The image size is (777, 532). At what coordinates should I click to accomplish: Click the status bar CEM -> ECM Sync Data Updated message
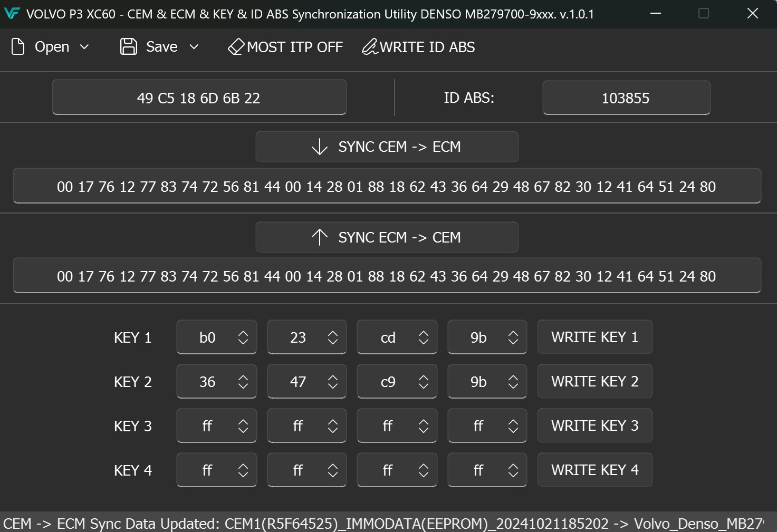point(383,524)
